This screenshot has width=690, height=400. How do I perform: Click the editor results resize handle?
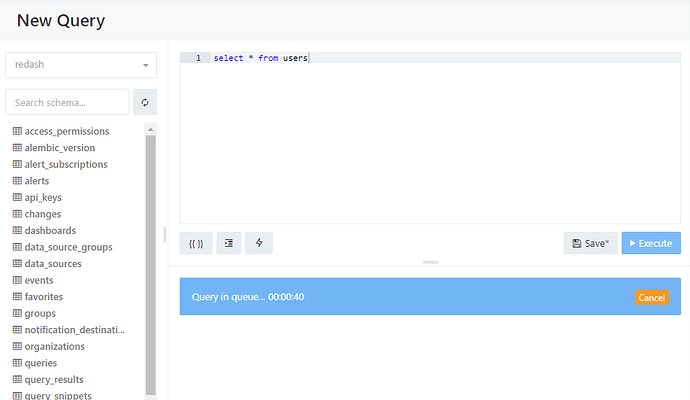[430, 262]
